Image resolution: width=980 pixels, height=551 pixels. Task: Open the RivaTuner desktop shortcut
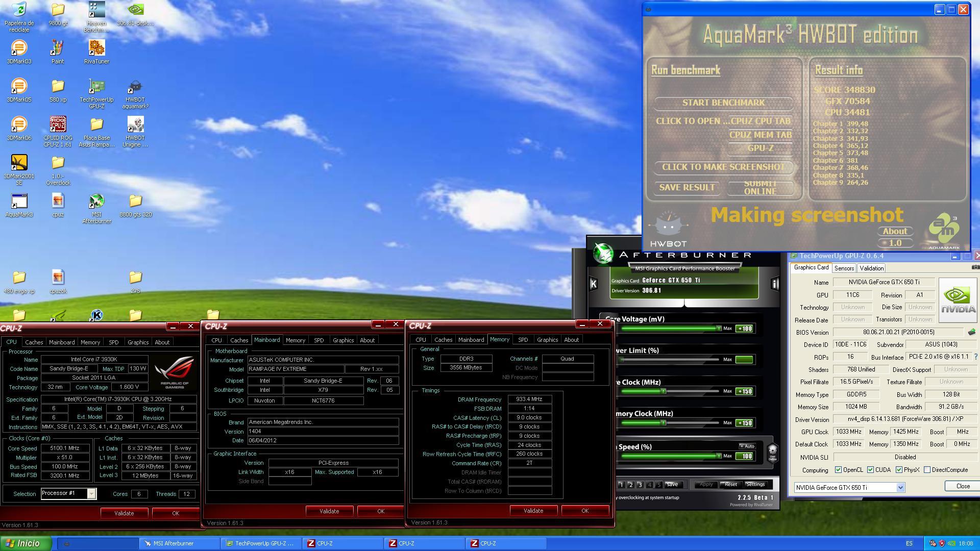click(x=96, y=52)
